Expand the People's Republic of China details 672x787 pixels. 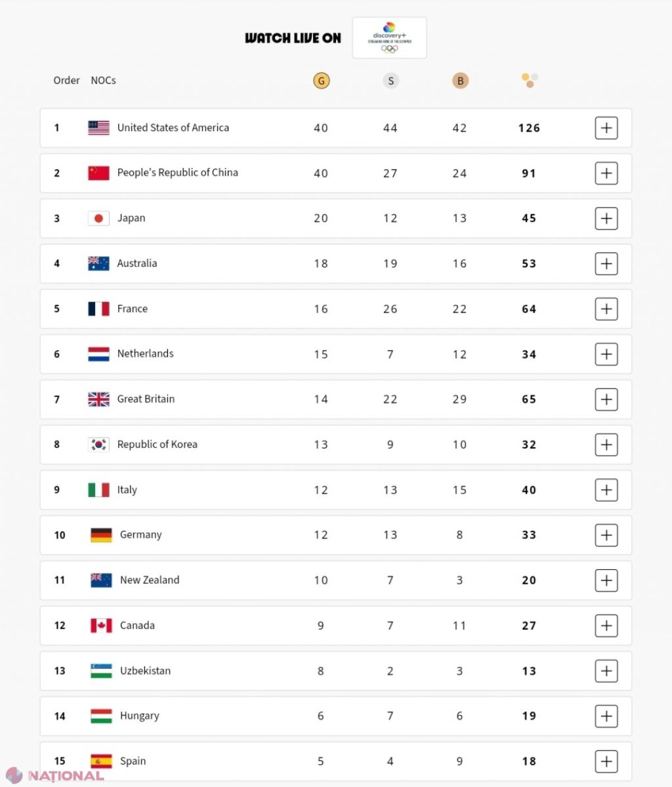(x=606, y=174)
